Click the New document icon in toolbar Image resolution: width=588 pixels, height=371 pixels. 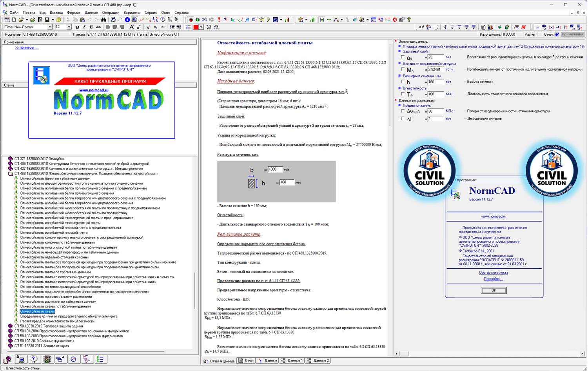14,20
